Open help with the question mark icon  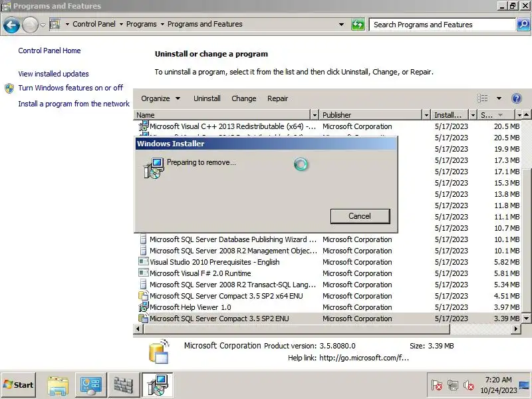coord(516,98)
